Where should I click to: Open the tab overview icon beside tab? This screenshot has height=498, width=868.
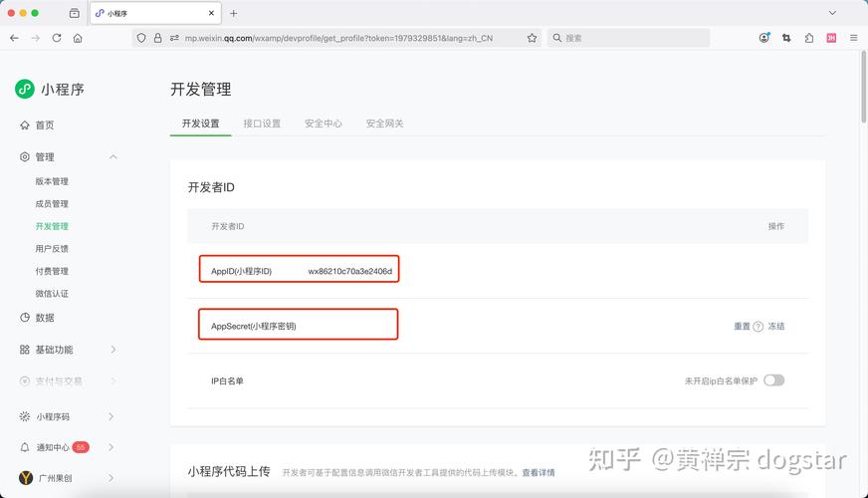point(75,13)
